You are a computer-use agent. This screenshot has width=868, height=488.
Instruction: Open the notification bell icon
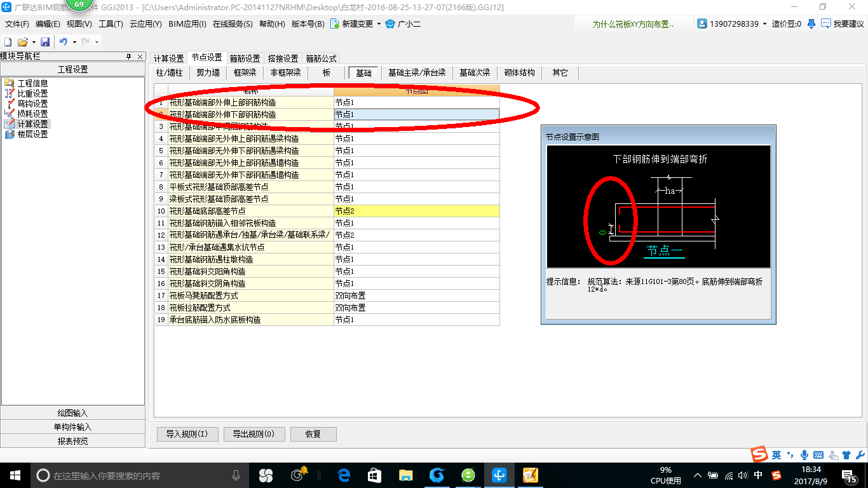tap(811, 24)
